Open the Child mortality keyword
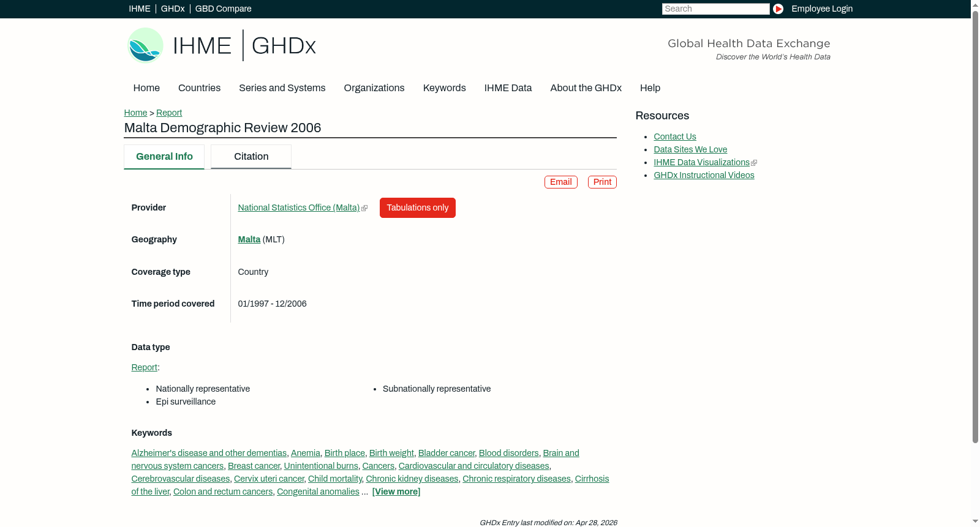980x527 pixels. tap(335, 479)
